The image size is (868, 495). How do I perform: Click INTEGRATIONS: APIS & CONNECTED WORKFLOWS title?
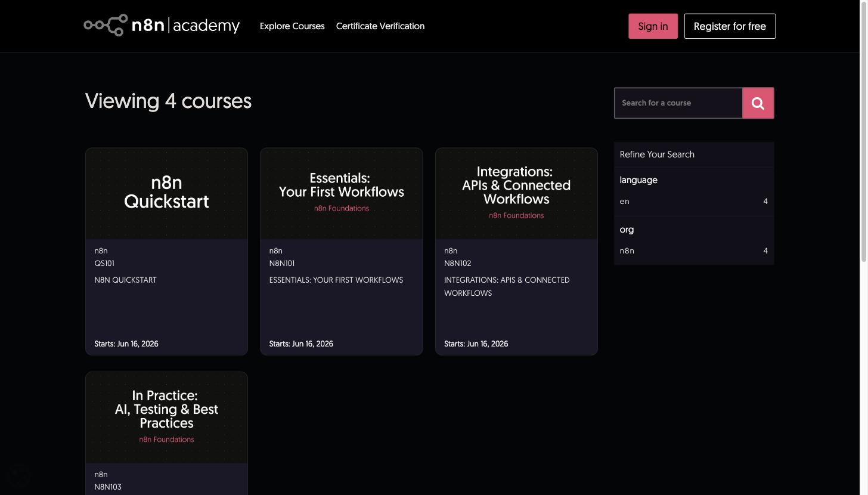507,286
